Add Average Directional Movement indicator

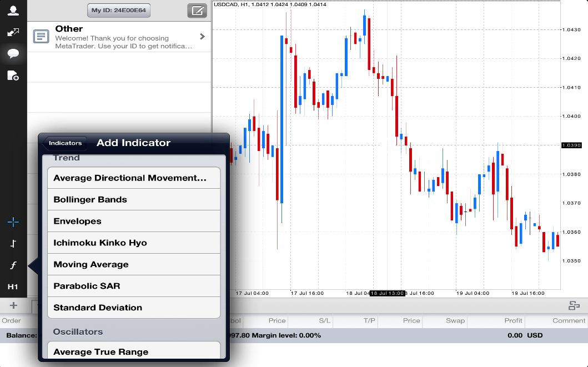(134, 178)
